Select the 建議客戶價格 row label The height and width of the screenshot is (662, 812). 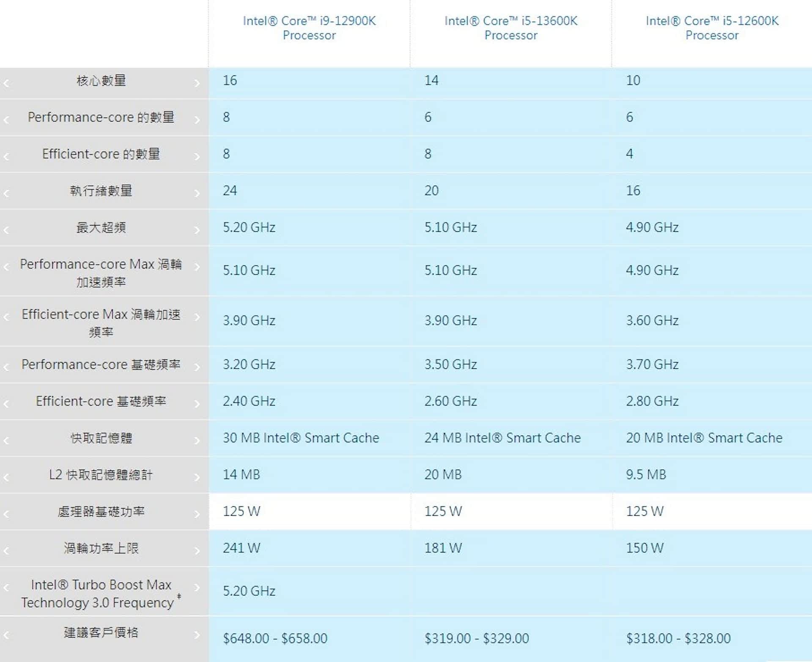tap(101, 632)
